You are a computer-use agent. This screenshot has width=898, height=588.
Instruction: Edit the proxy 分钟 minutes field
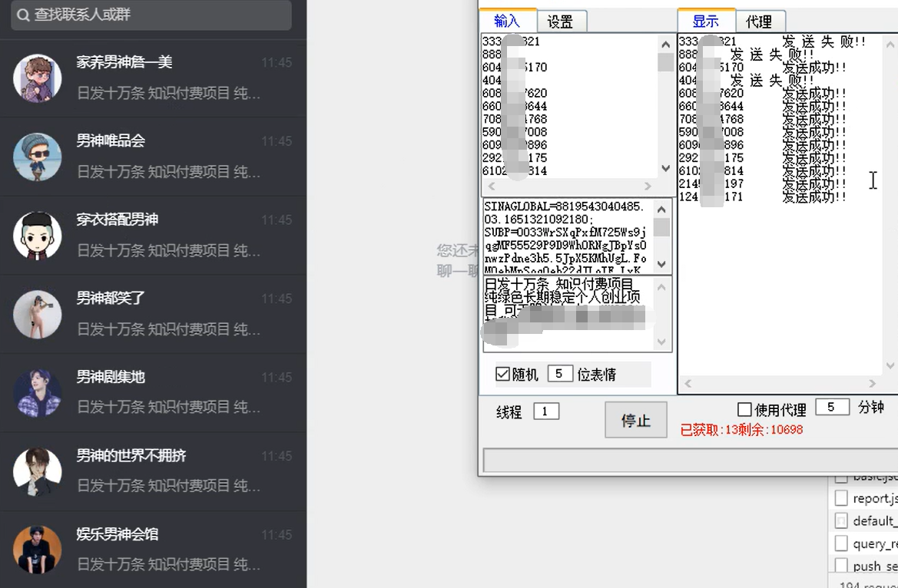[832, 407]
